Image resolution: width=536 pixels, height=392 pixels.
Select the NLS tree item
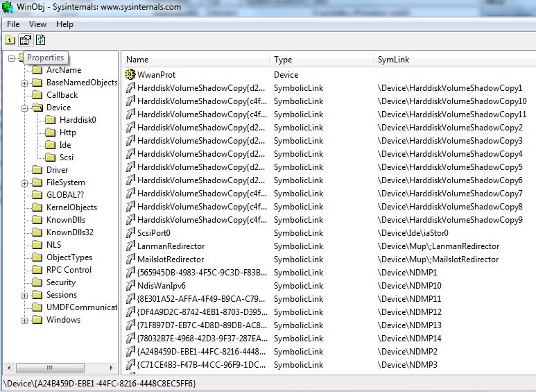click(x=53, y=245)
